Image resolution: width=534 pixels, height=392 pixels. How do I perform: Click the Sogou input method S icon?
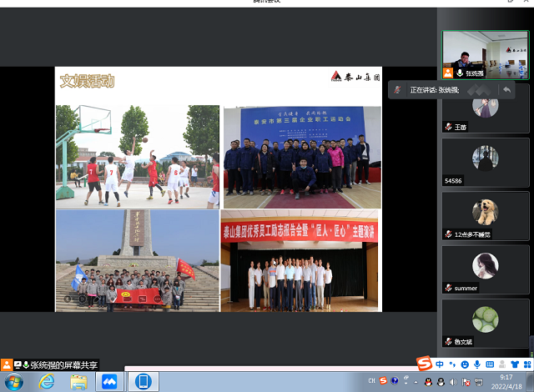(x=424, y=364)
